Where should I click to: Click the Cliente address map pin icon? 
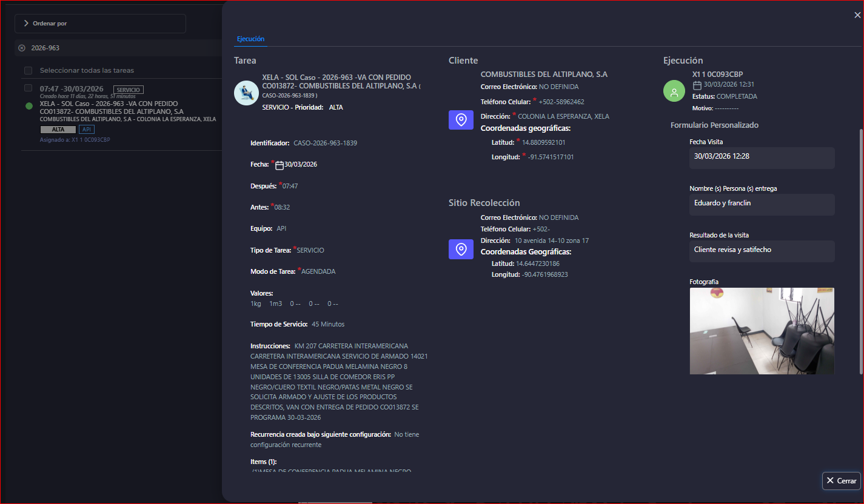coord(461,120)
